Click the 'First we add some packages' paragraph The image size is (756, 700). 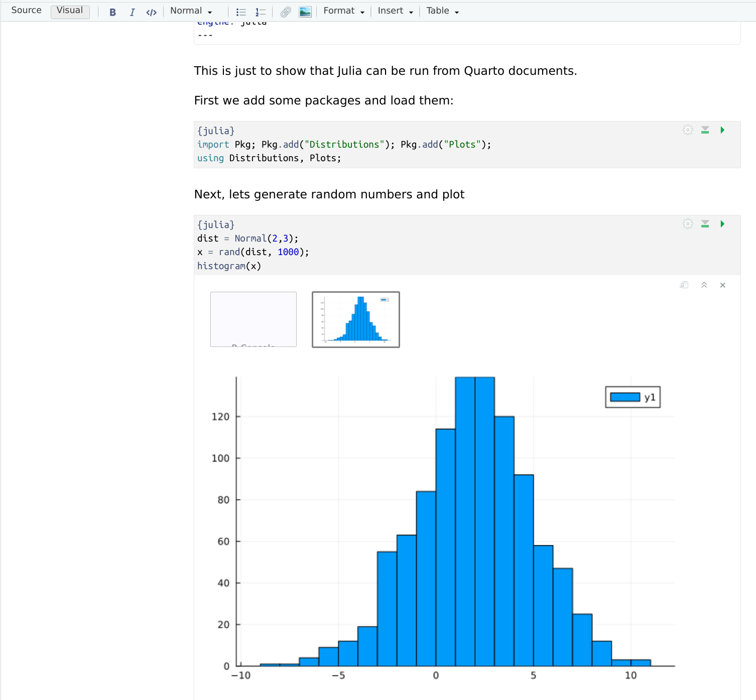(324, 100)
